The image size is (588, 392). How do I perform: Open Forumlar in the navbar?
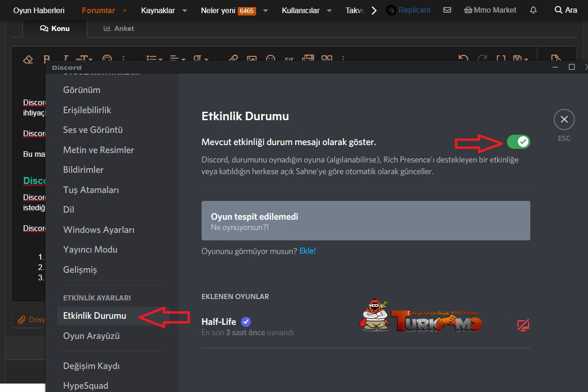click(98, 10)
